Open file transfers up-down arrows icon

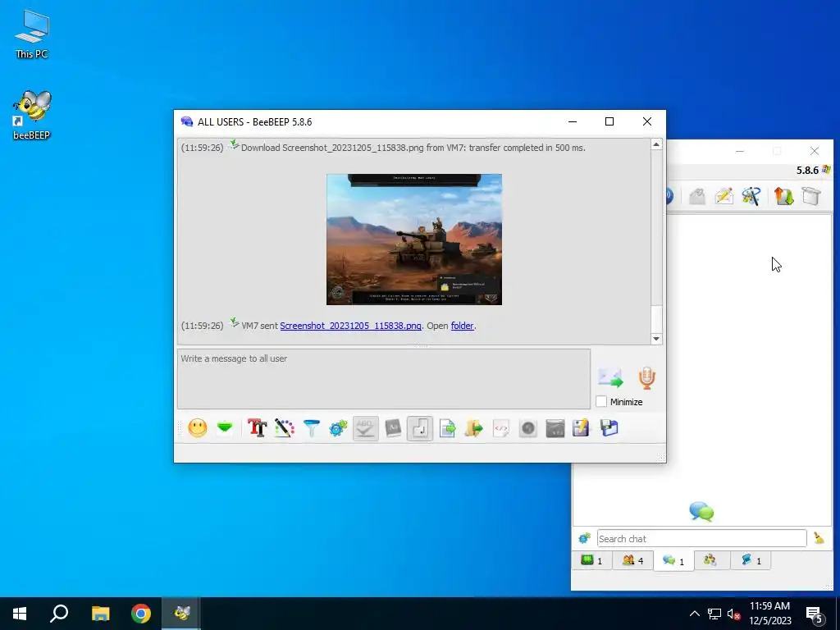coord(783,196)
